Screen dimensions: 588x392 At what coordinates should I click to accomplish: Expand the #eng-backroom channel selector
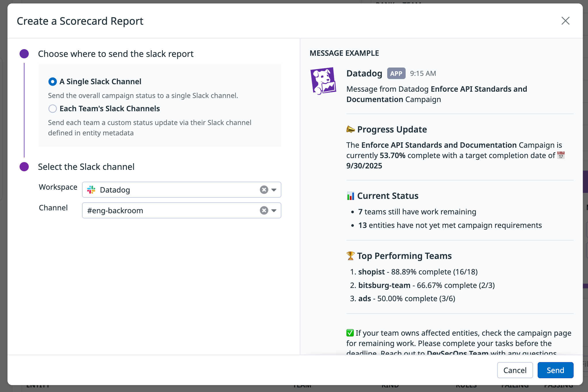pos(273,210)
